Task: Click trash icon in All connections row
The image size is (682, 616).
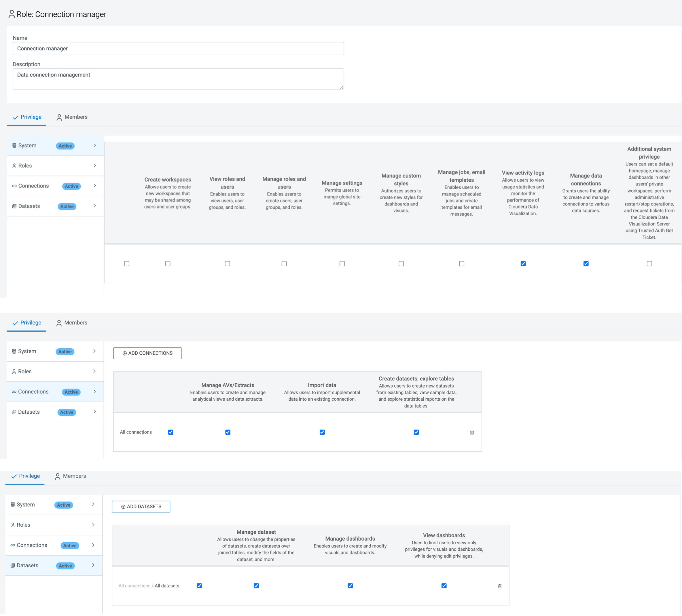Action: (472, 432)
